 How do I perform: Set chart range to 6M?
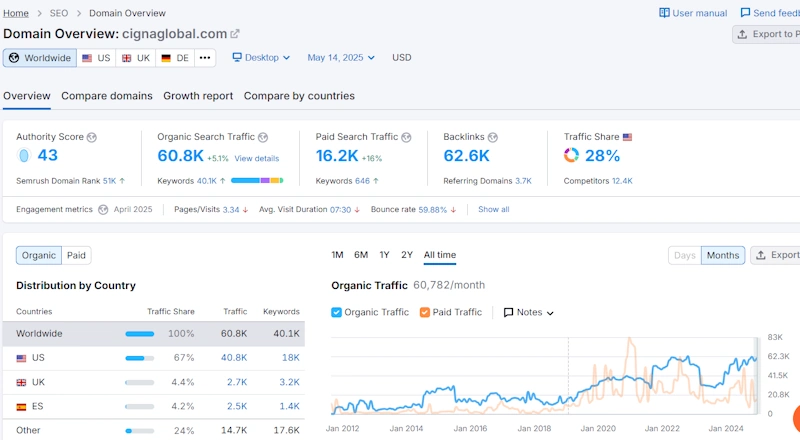coord(361,255)
